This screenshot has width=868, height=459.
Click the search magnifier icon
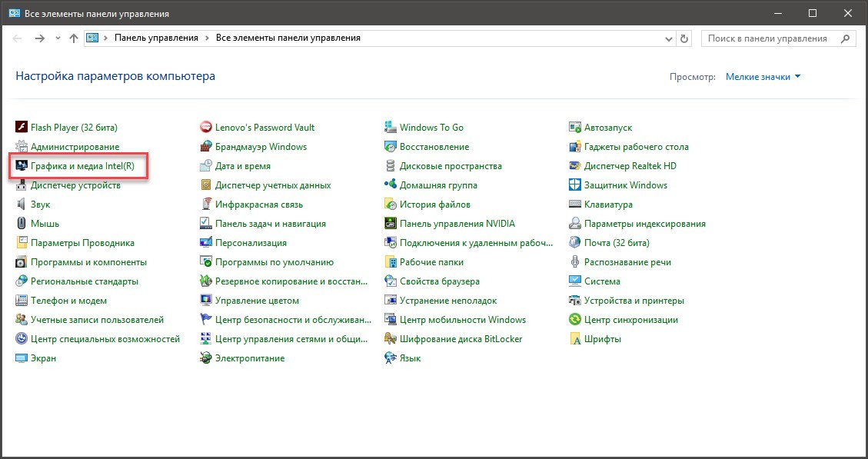(845, 38)
